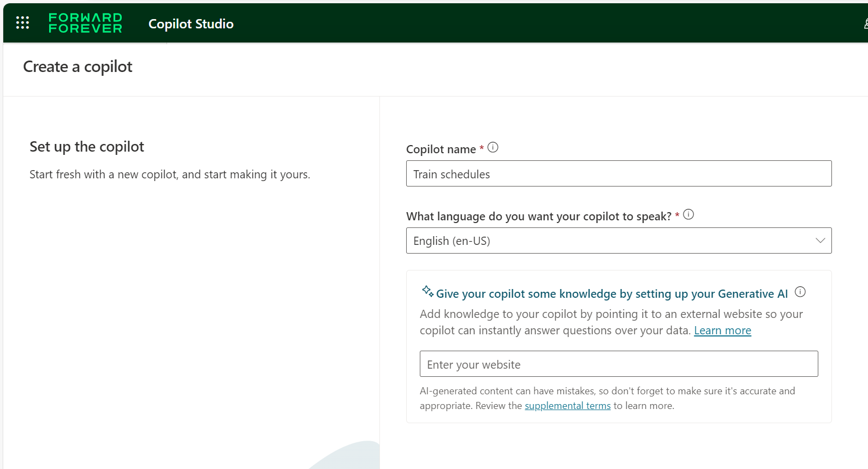The height and width of the screenshot is (469, 868).
Task: Click the chevron arrow in the language selector
Action: click(x=820, y=240)
